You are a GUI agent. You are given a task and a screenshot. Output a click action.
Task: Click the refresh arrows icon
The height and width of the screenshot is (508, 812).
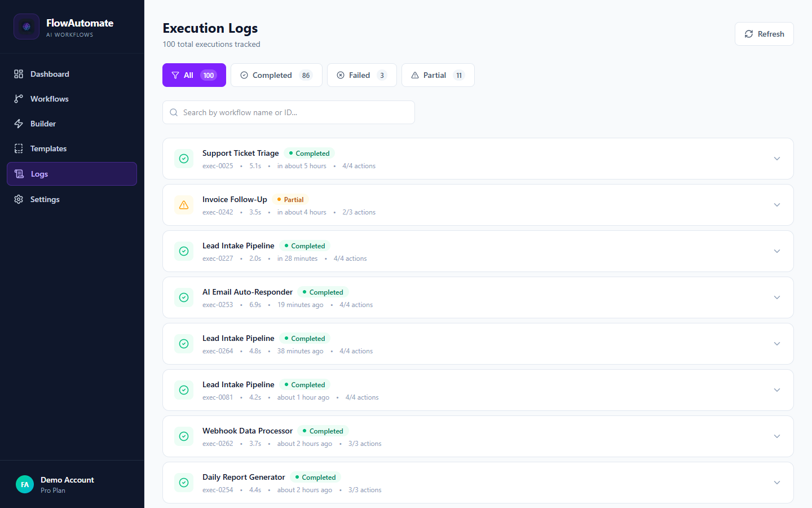point(749,34)
